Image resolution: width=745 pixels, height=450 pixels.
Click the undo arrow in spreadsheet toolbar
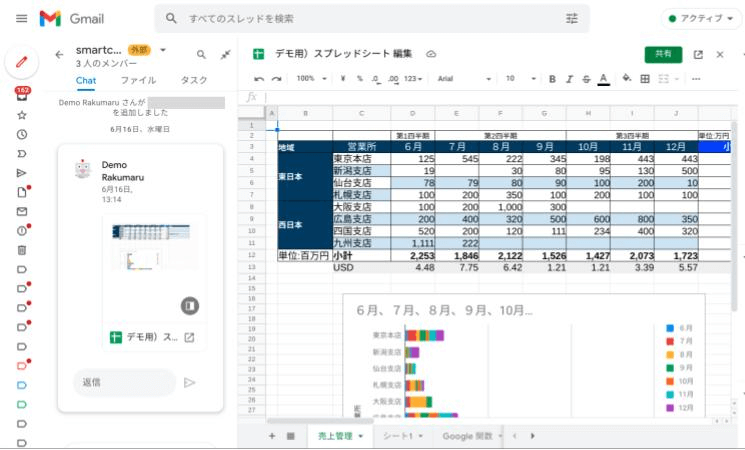click(x=259, y=79)
